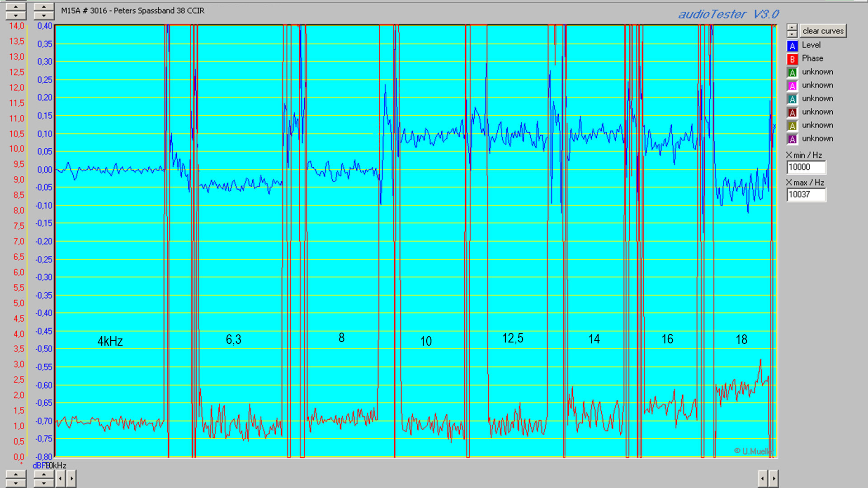
Task: Click up arrow beside clear curves
Action: pos(792,28)
